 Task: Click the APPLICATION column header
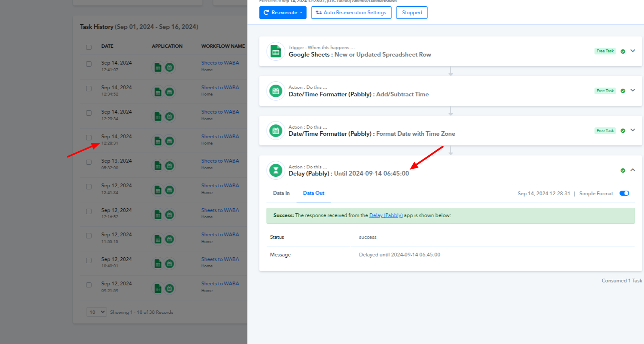[167, 46]
